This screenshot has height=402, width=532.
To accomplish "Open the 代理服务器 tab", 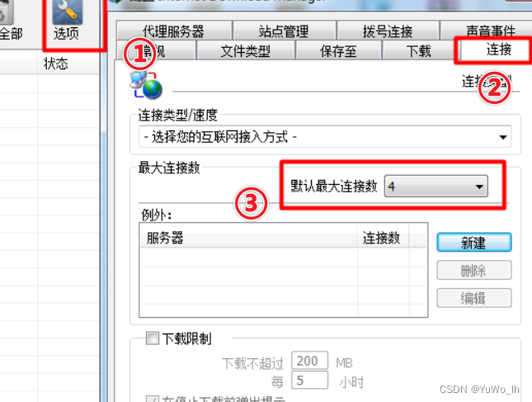I will coord(174,31).
